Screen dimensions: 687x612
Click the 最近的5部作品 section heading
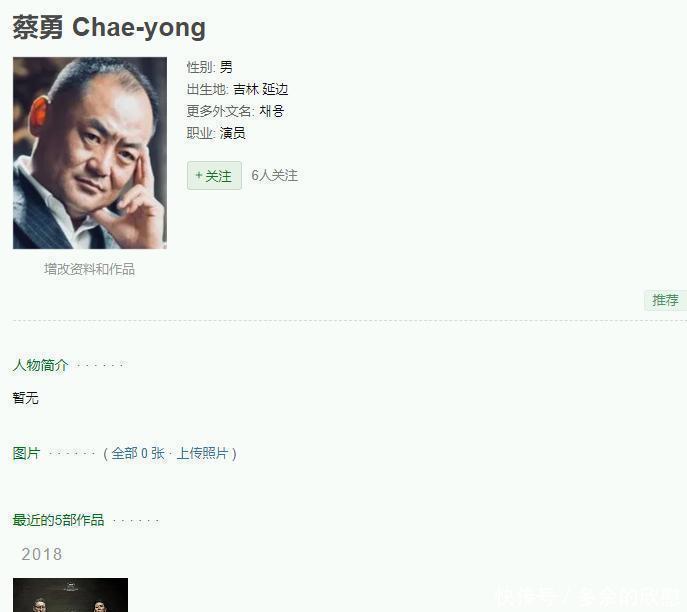point(58,520)
